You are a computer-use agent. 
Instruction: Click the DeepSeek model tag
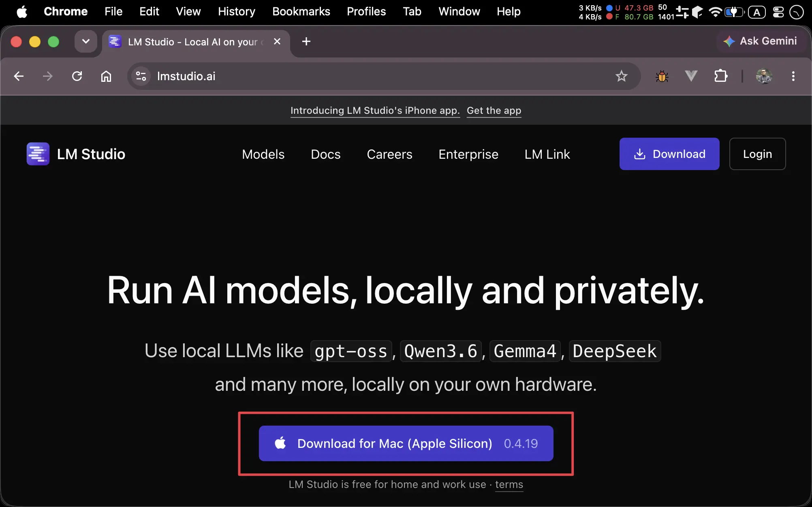tap(615, 351)
